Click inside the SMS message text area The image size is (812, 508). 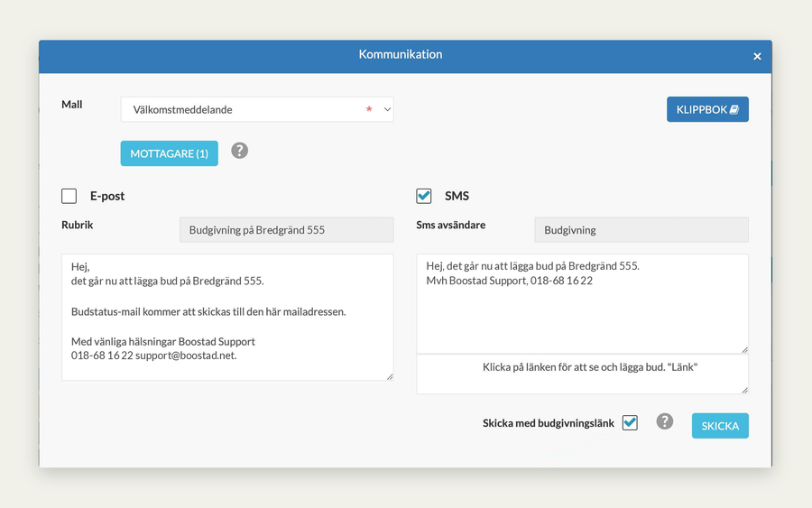[582, 304]
